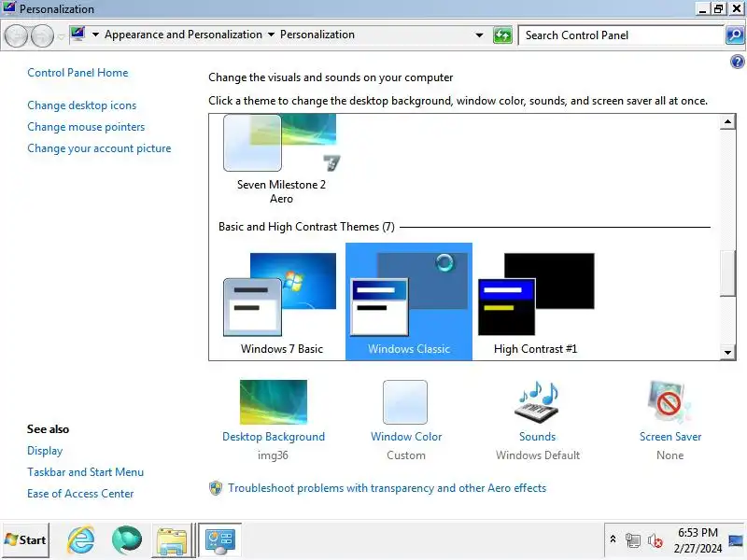The width and height of the screenshot is (747, 560).
Task: Select the Windows Classic theme
Action: tap(409, 301)
